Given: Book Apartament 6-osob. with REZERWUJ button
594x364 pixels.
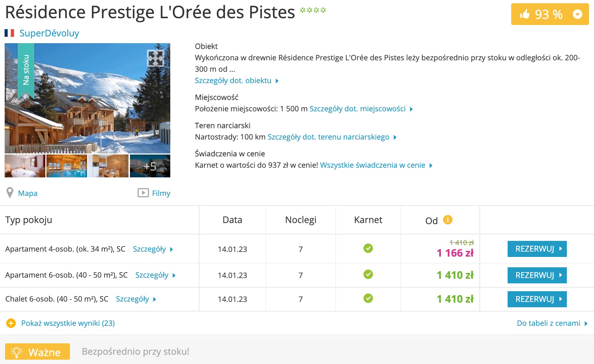Looking at the screenshot, I should click(x=537, y=275).
